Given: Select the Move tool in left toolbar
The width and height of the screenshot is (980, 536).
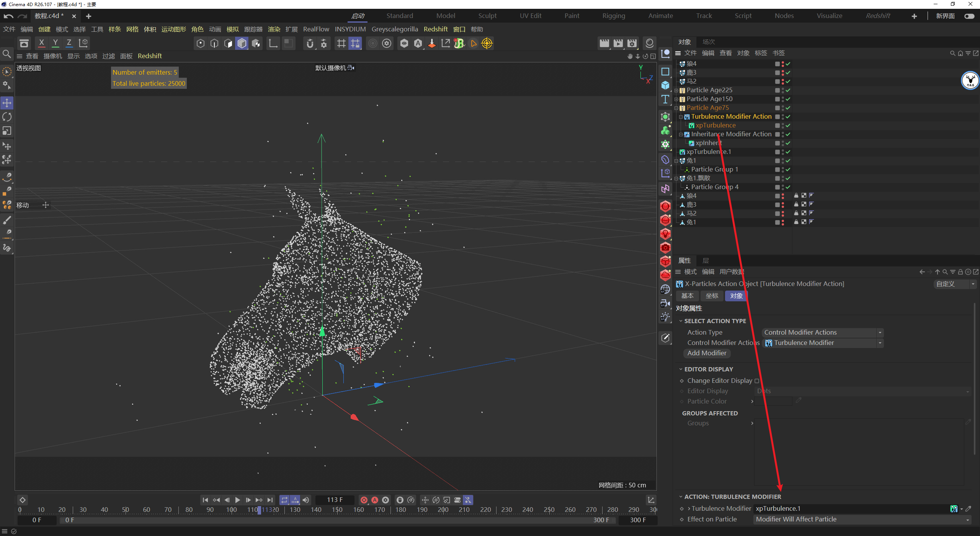Looking at the screenshot, I should pyautogui.click(x=7, y=103).
